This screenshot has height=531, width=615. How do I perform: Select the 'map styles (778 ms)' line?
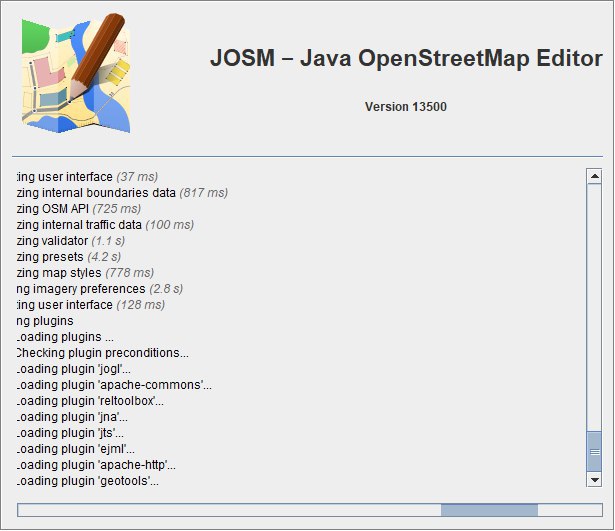coord(86,273)
